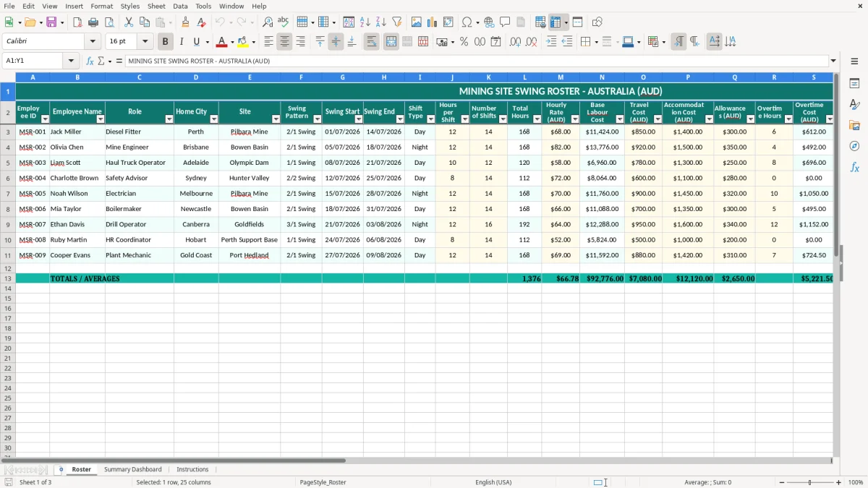Open Site column filter dropdown
This screenshot has height=488, width=868.
pyautogui.click(x=276, y=119)
